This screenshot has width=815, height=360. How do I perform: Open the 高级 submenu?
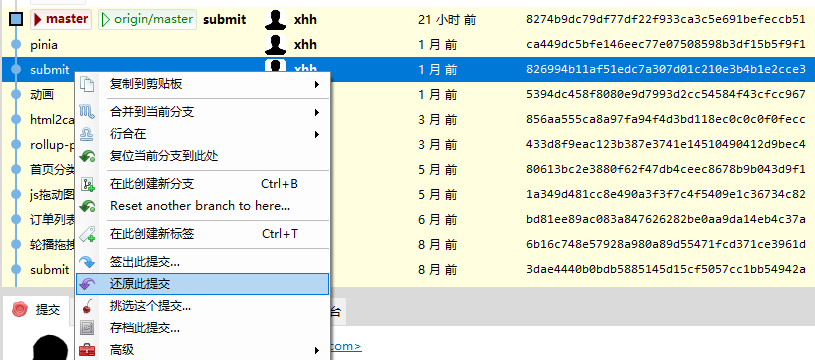203,350
